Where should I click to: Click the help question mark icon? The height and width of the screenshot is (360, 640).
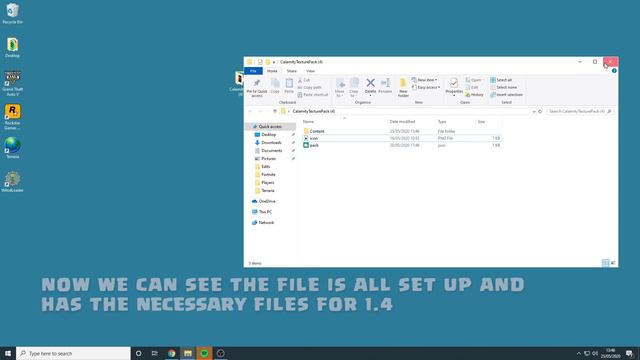pyautogui.click(x=614, y=71)
